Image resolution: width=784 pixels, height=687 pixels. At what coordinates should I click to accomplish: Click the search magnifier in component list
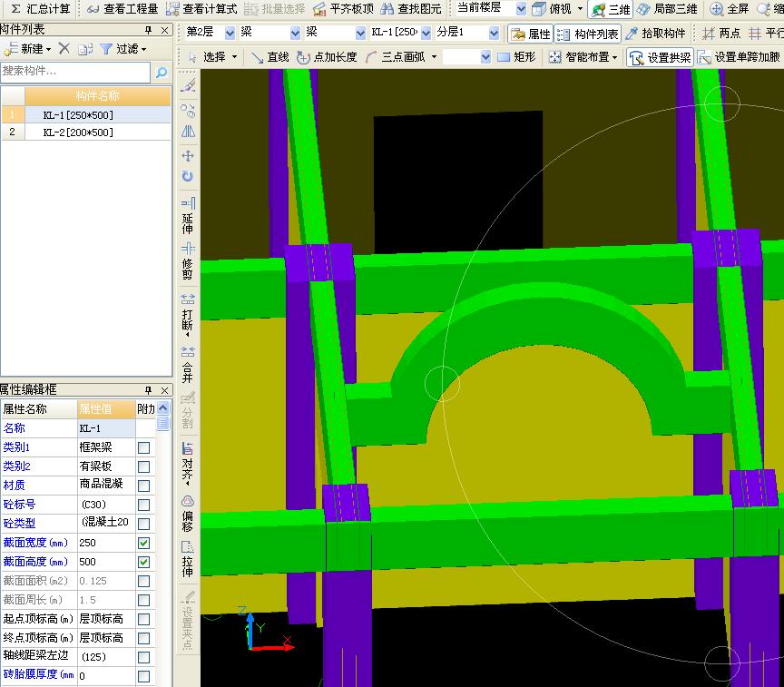(x=162, y=72)
